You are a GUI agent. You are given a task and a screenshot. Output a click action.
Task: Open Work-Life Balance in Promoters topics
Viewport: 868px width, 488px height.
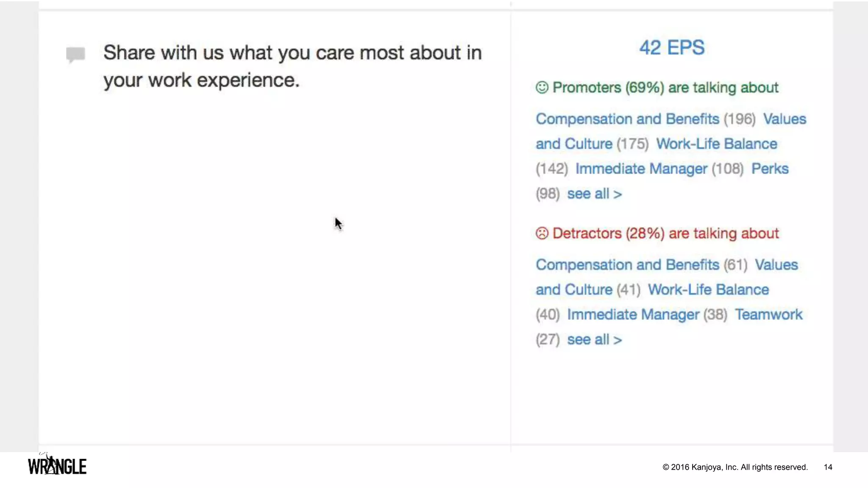(x=716, y=144)
